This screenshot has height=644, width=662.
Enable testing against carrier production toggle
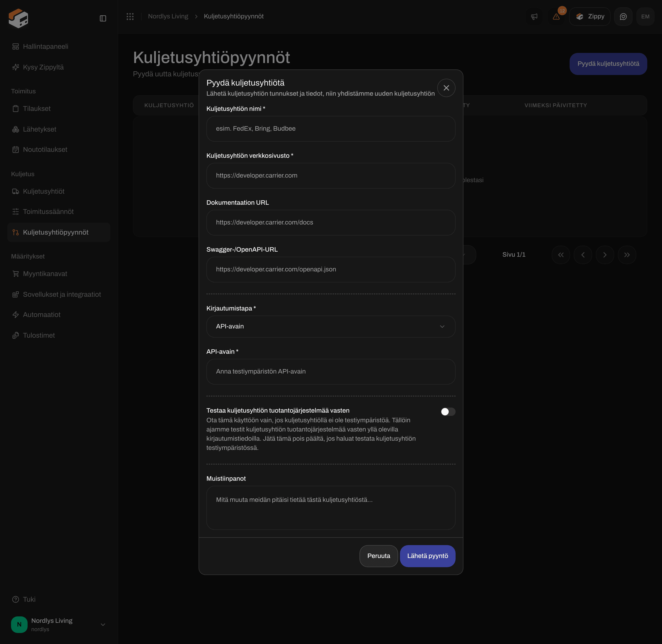[448, 412]
